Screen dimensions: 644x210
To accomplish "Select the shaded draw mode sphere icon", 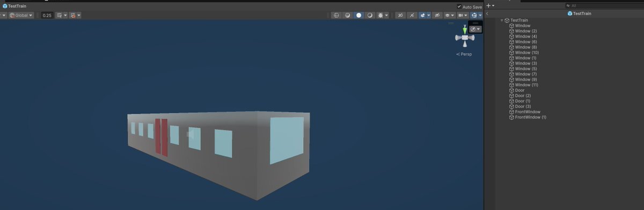I will click(358, 15).
